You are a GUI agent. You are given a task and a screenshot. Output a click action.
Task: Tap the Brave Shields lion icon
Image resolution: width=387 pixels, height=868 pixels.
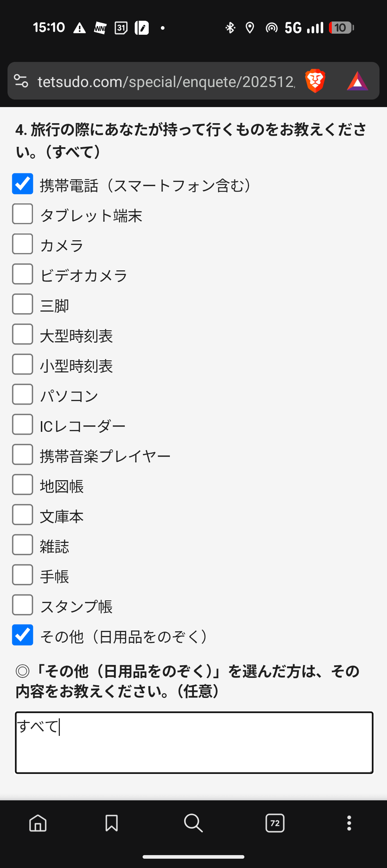tap(315, 81)
